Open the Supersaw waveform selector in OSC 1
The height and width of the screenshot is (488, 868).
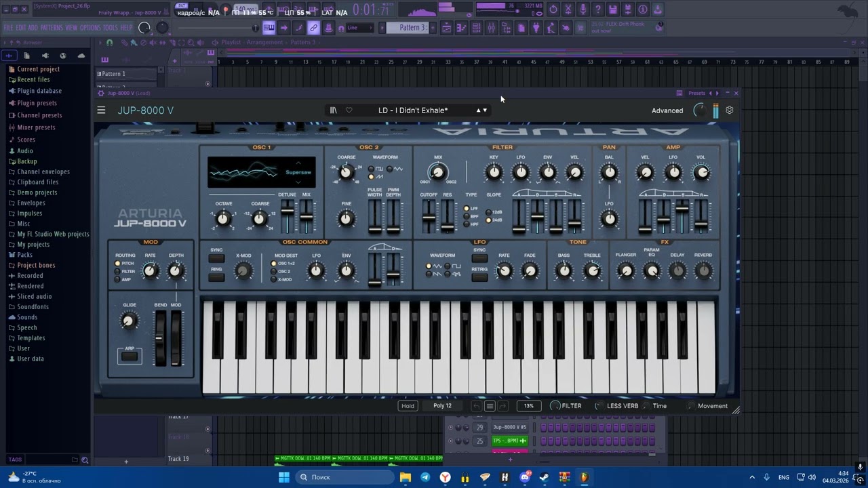(x=298, y=172)
